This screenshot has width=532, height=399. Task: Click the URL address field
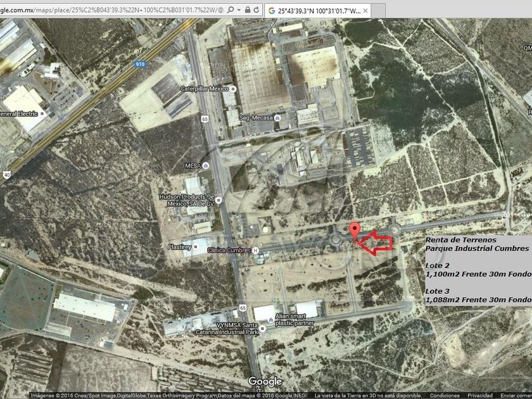point(112,10)
